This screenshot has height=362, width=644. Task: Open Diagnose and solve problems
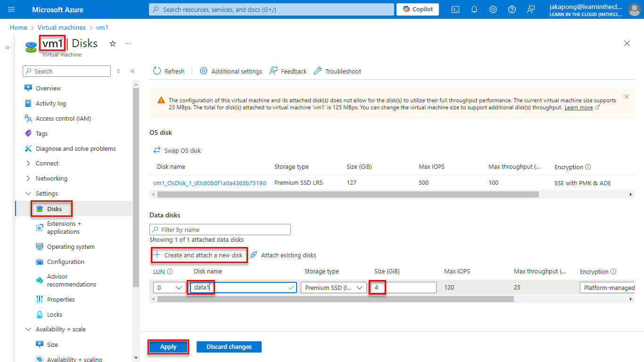point(75,148)
